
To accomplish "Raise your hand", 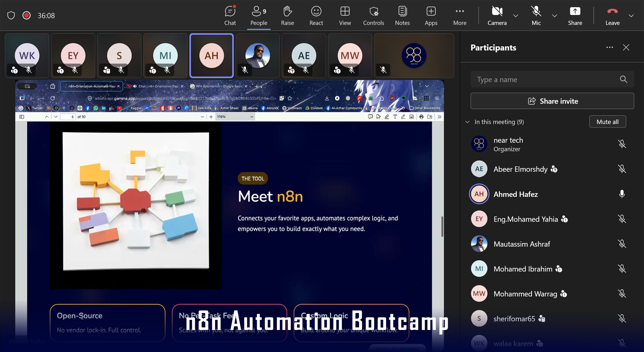I will [x=287, y=16].
